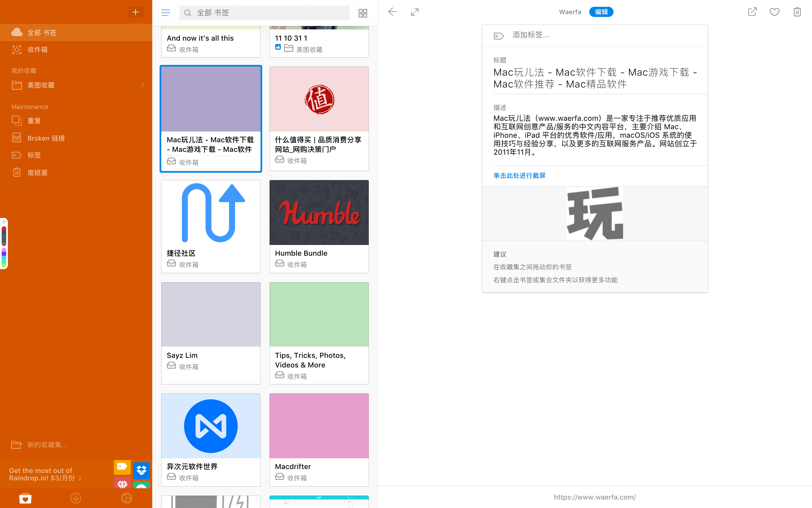This screenshot has height=508, width=812.
Task: Click the 11 10 31 1 card
Action: pyautogui.click(x=319, y=42)
